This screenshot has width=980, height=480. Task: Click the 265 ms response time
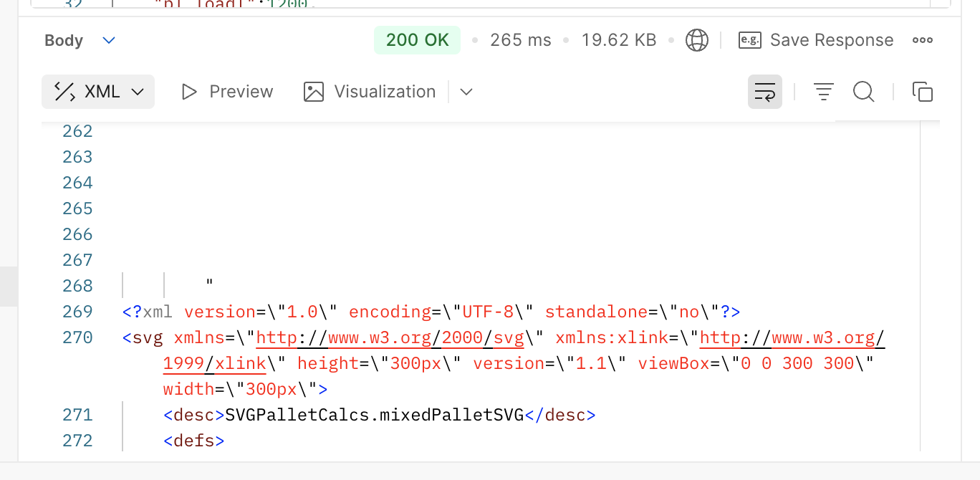point(520,40)
